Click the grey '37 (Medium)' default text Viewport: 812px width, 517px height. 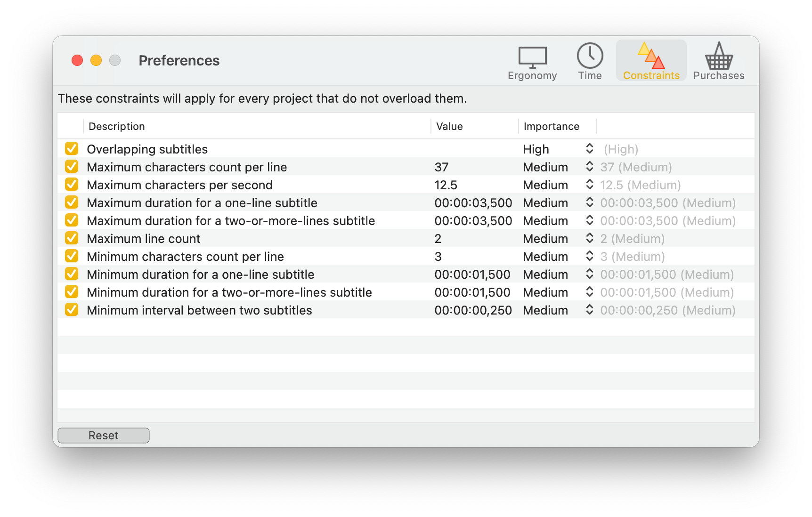[636, 167]
